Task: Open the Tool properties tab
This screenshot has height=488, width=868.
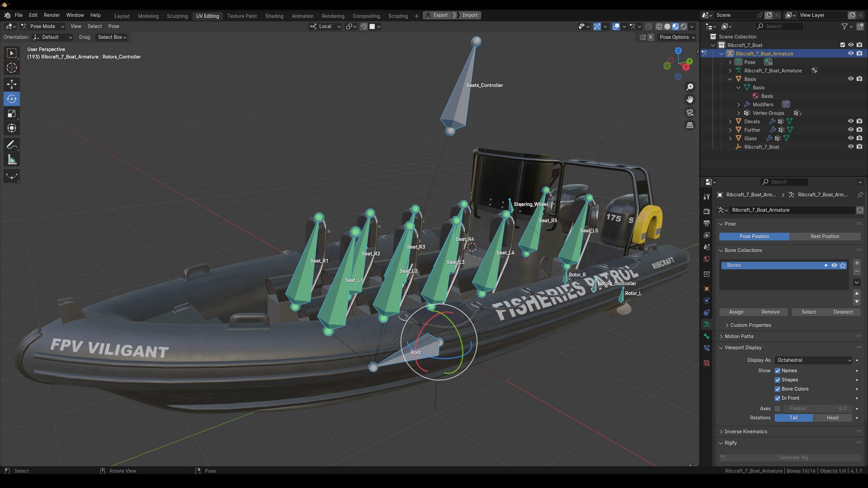Action: (x=707, y=197)
